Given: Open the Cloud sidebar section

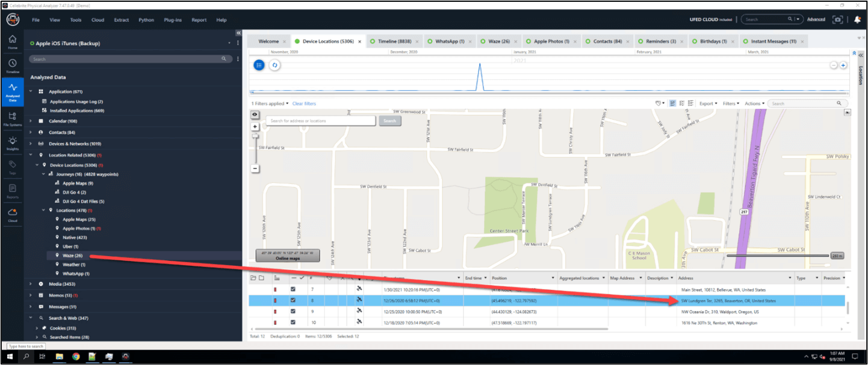Looking at the screenshot, I should [x=12, y=215].
